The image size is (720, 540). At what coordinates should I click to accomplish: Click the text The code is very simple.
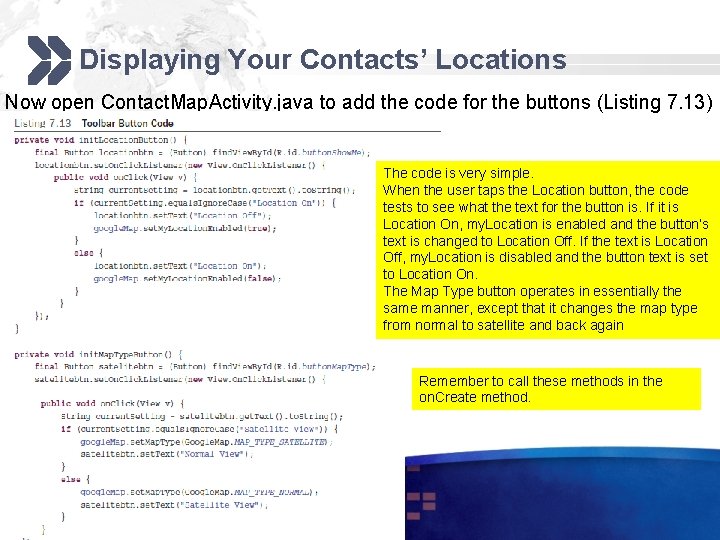pos(458,173)
